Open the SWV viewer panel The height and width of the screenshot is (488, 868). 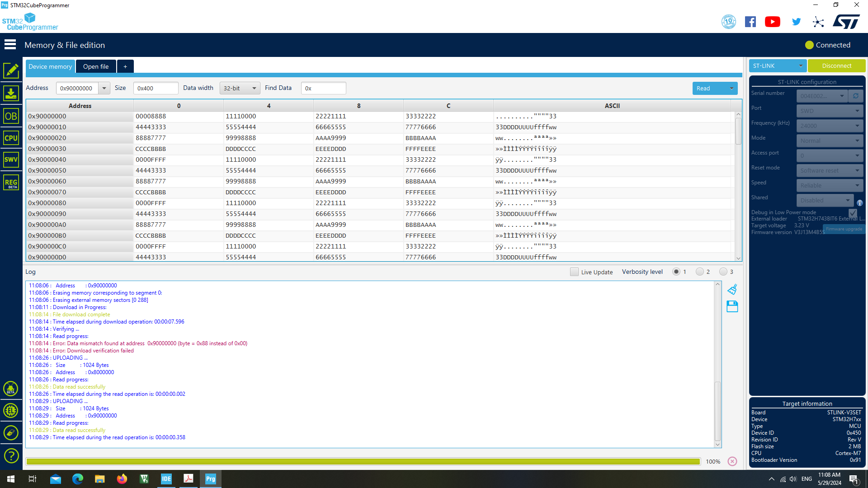coord(11,160)
